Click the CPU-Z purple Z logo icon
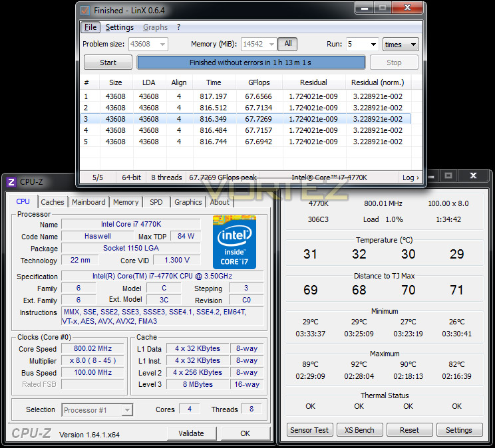 pyautogui.click(x=11, y=182)
